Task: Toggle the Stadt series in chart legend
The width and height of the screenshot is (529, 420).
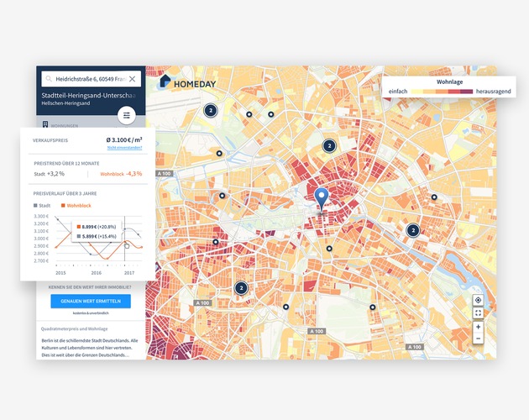Action: point(42,206)
